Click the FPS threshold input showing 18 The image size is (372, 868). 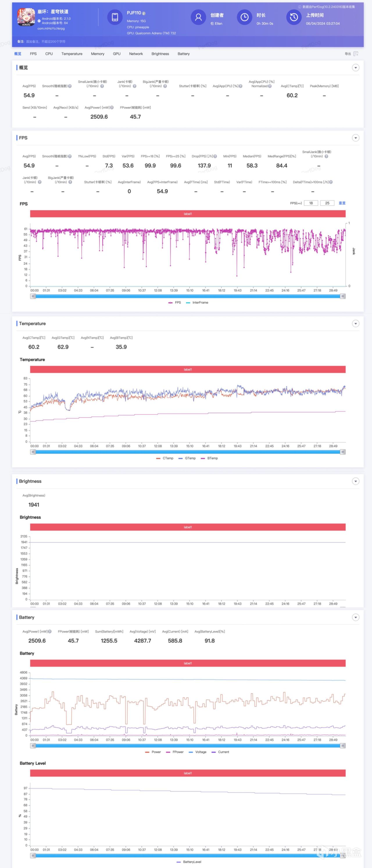click(x=311, y=203)
